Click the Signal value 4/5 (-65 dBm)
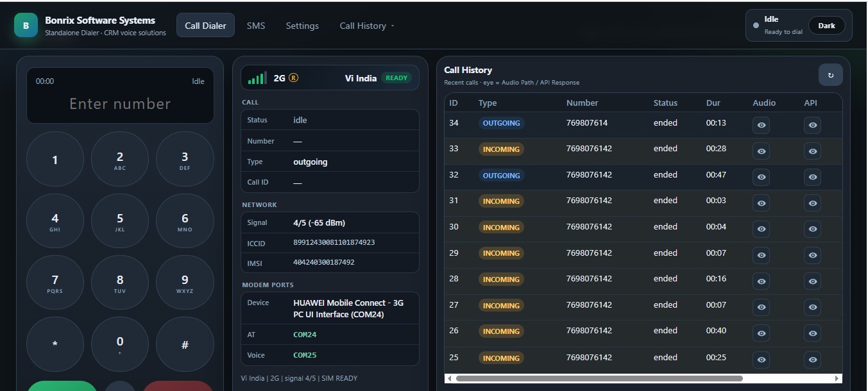The width and height of the screenshot is (868, 391). 319,222
